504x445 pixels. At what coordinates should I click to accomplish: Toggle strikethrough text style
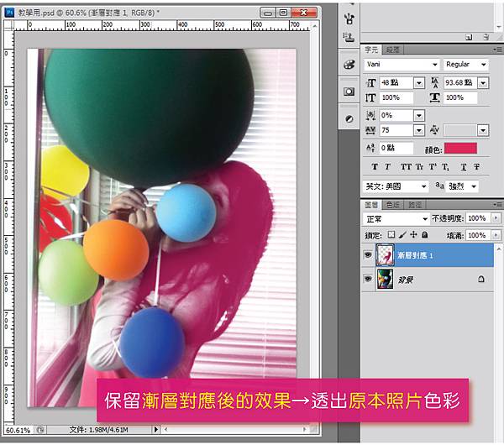point(476,167)
